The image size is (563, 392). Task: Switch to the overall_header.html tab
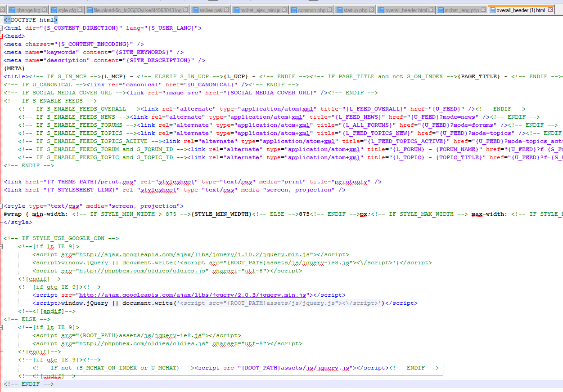[x=406, y=10]
